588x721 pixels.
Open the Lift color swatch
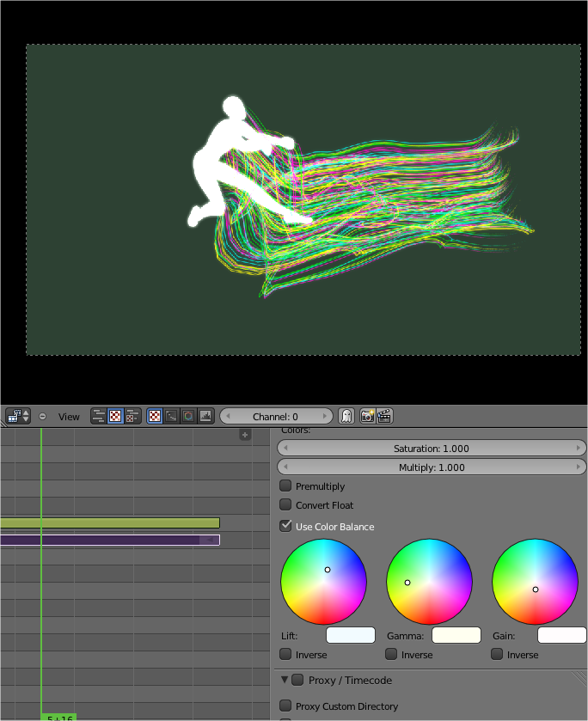pos(351,635)
